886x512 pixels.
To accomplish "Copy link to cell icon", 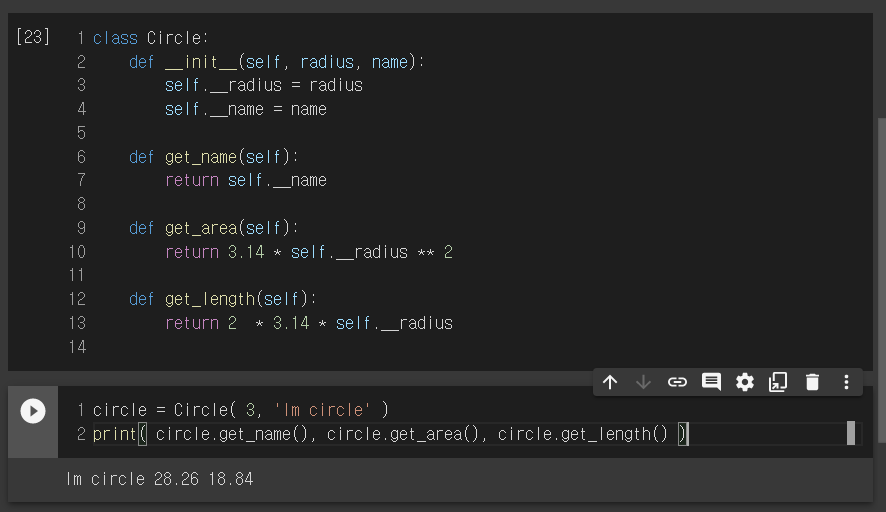I will 677,383.
